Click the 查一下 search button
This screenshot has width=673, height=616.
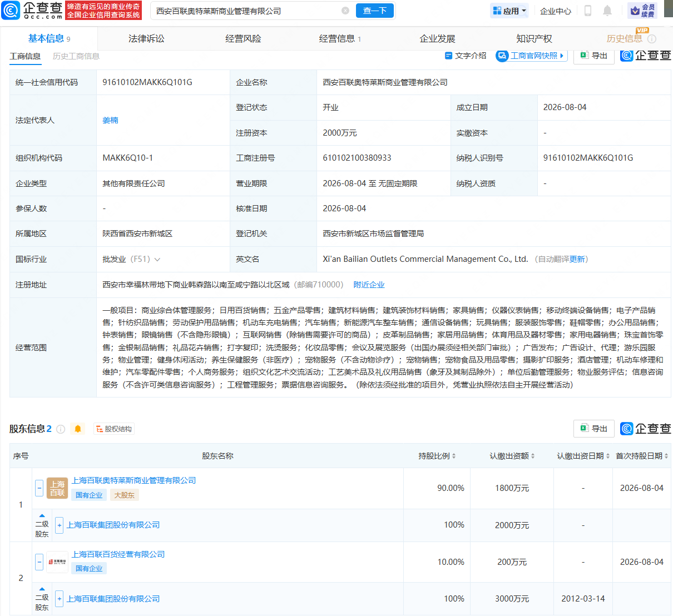[x=375, y=11]
